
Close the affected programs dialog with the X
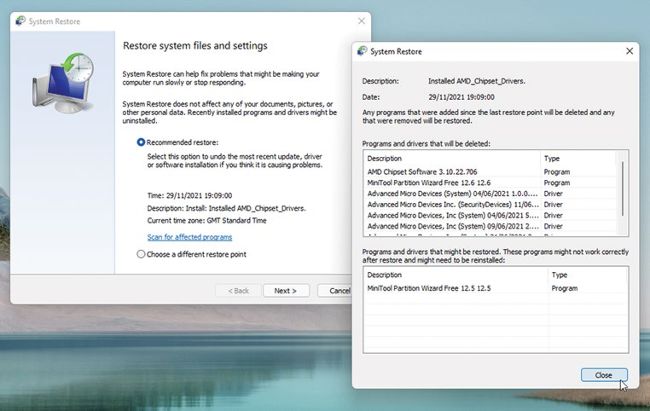629,51
